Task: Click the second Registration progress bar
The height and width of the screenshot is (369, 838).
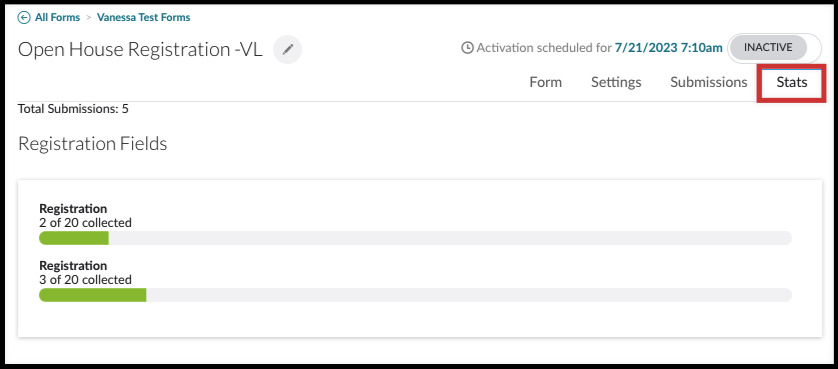Action: [415, 295]
